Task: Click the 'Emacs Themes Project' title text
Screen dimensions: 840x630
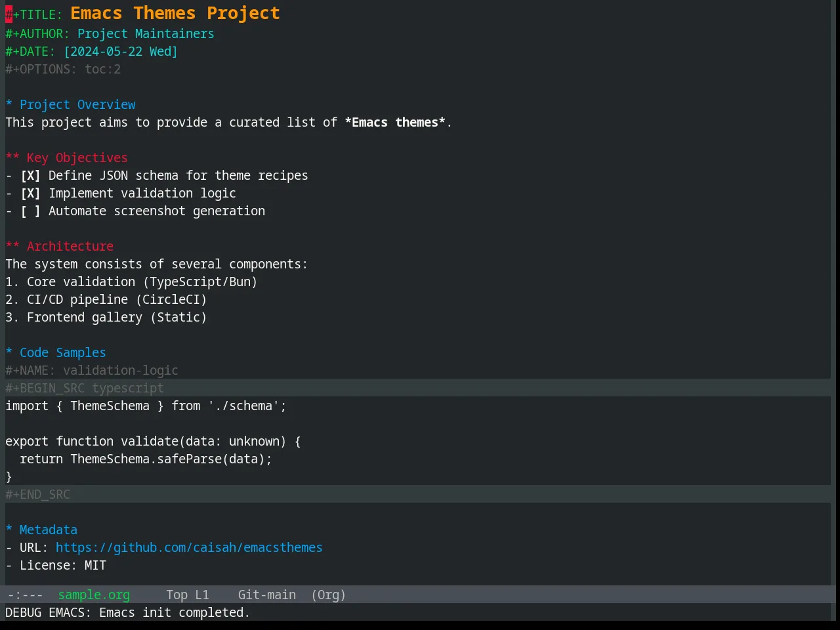Action: 175,13
